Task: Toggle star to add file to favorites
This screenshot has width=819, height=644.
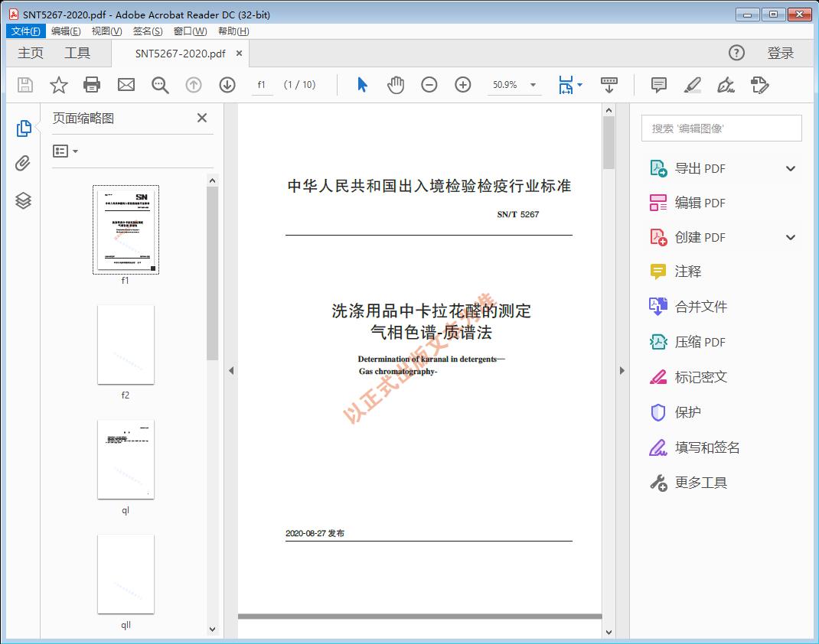Action: point(58,85)
